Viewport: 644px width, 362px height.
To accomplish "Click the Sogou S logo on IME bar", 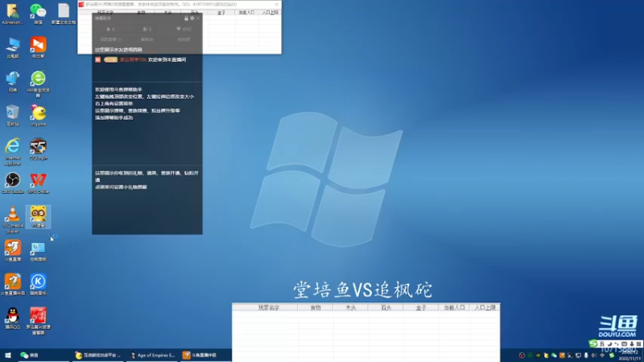I will [593, 343].
